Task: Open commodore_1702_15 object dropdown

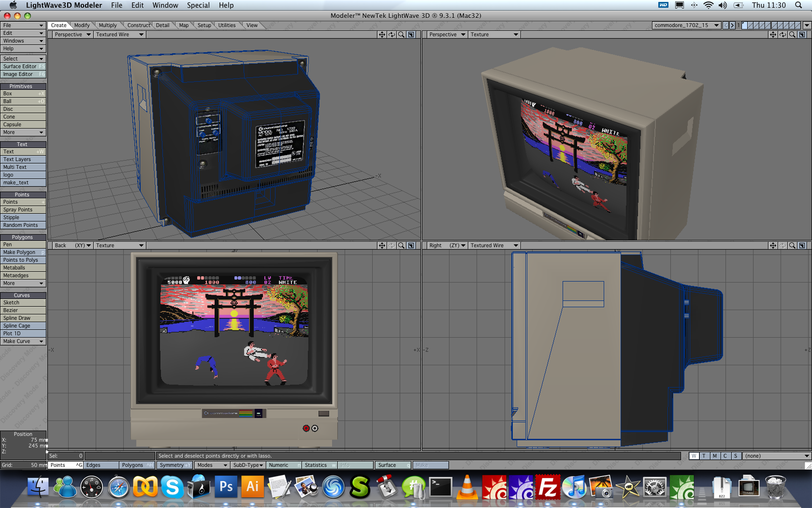Action: (686, 26)
